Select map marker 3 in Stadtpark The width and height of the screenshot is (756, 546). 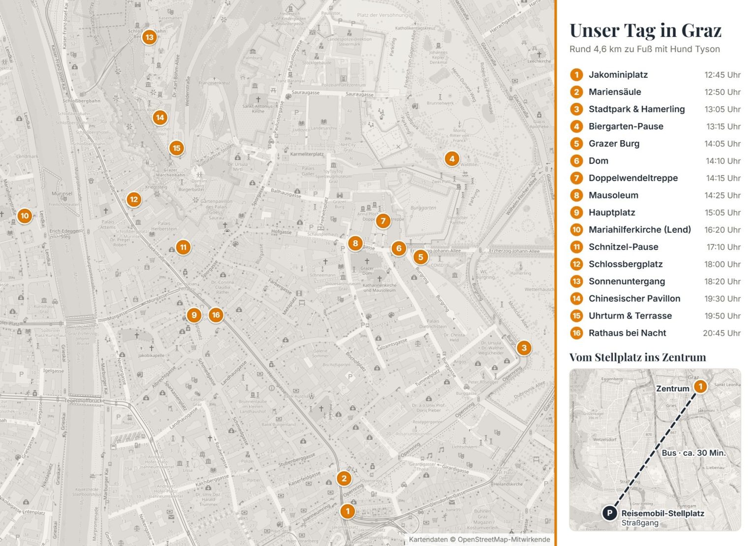pyautogui.click(x=524, y=348)
